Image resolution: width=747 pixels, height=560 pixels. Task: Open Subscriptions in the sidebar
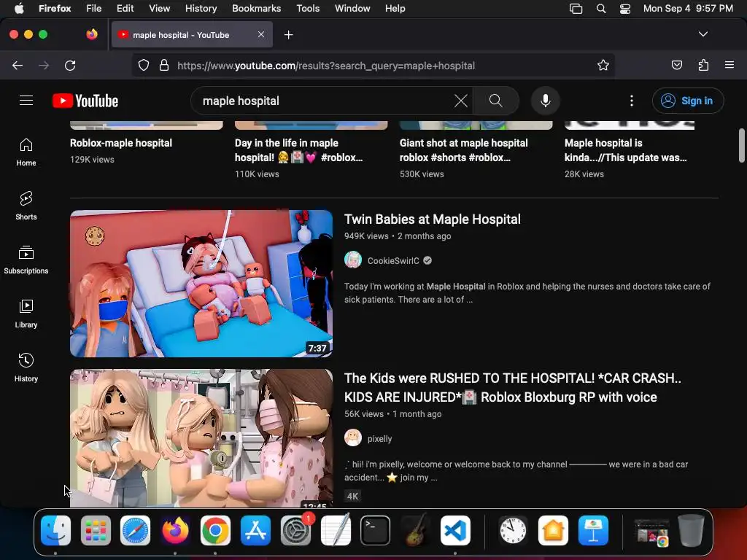26,260
